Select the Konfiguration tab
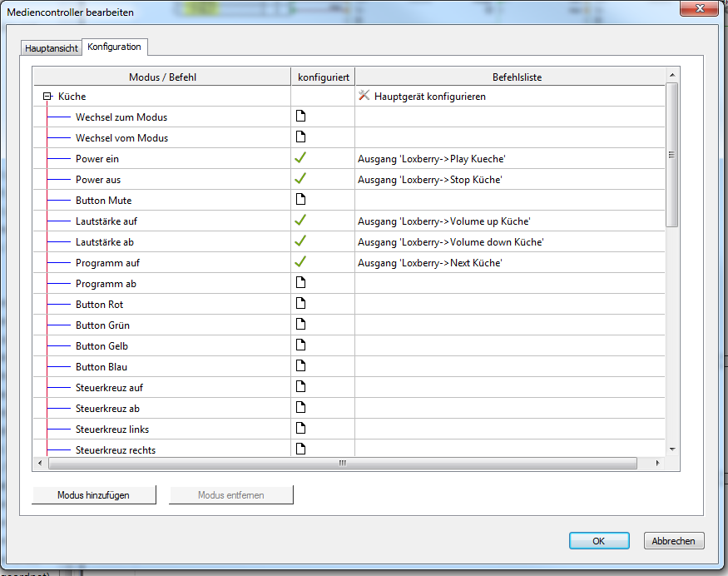 [114, 47]
